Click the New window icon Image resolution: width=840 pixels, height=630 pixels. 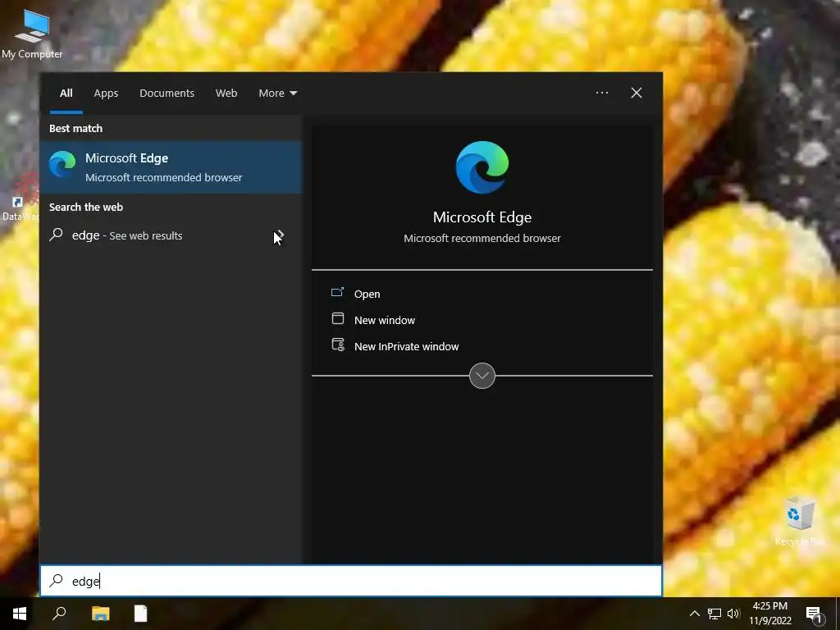[x=337, y=319]
